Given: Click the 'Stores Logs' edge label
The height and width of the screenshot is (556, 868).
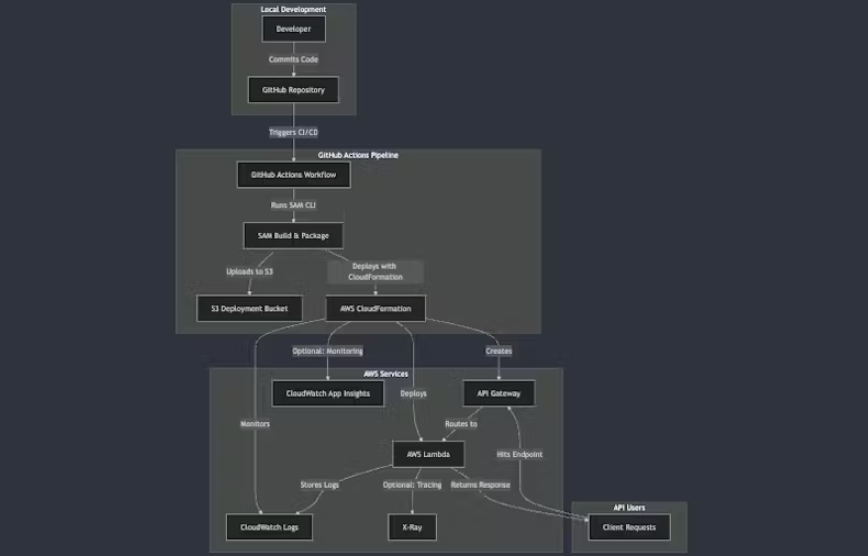Looking at the screenshot, I should [319, 485].
